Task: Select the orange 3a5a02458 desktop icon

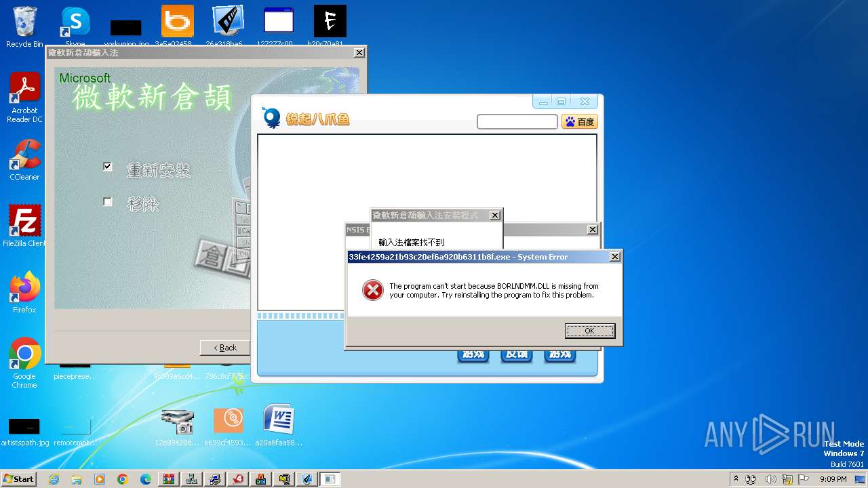Action: 177,27
